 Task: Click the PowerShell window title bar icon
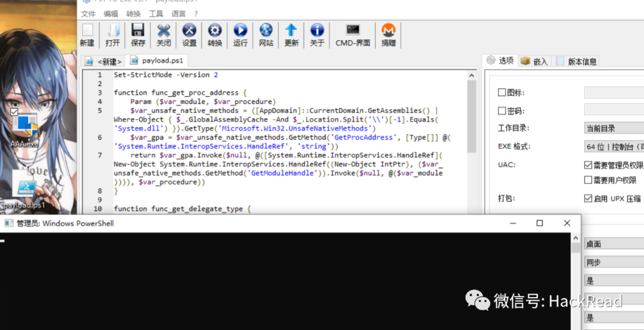coord(8,223)
